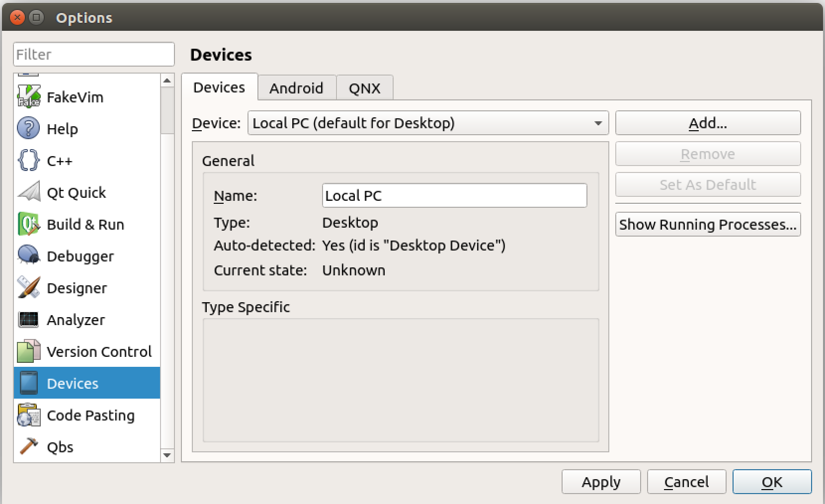The width and height of the screenshot is (825, 504).
Task: Confirm with the OK button
Action: pos(772,482)
